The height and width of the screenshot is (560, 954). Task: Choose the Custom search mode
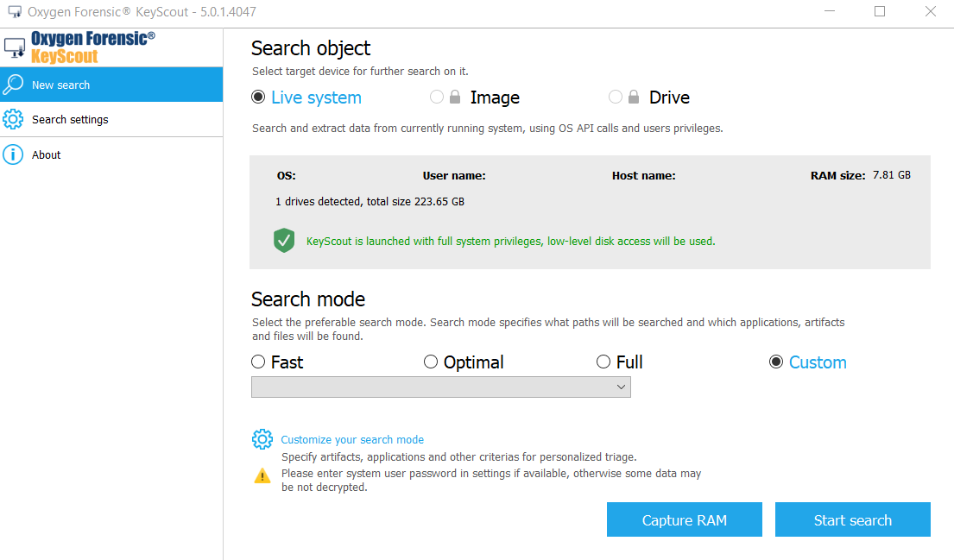point(776,362)
